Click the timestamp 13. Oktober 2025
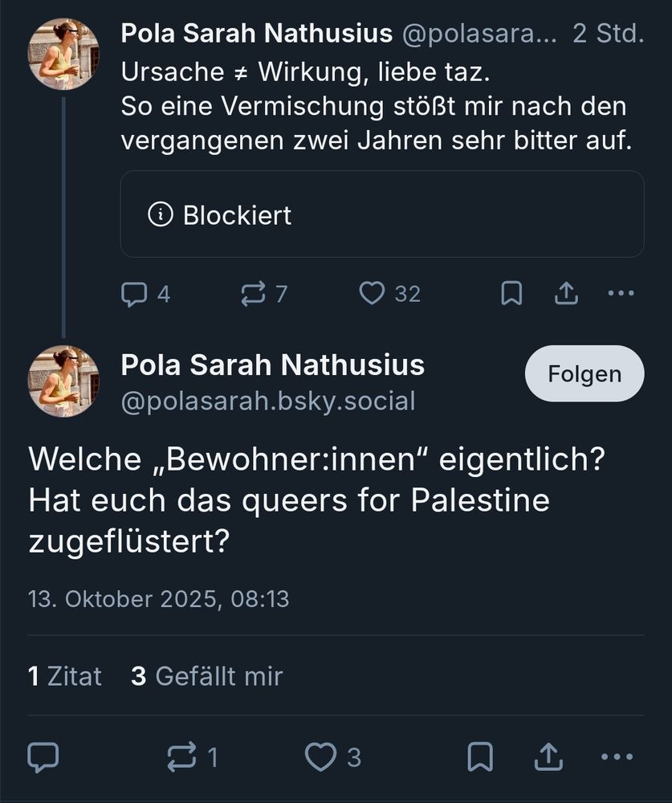 (160, 597)
